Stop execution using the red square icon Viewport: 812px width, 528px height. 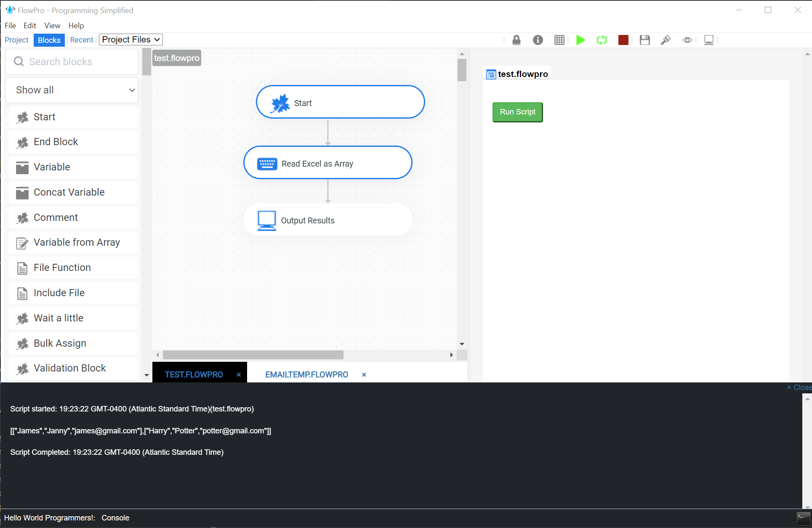[x=623, y=40]
